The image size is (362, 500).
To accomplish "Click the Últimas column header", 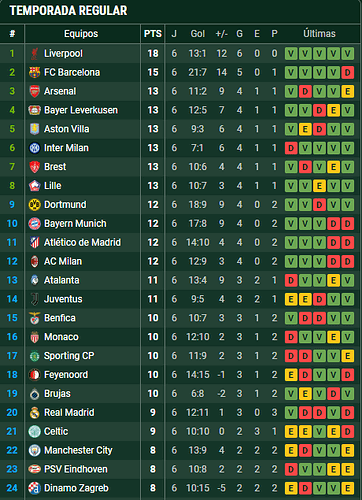I will tap(319, 34).
